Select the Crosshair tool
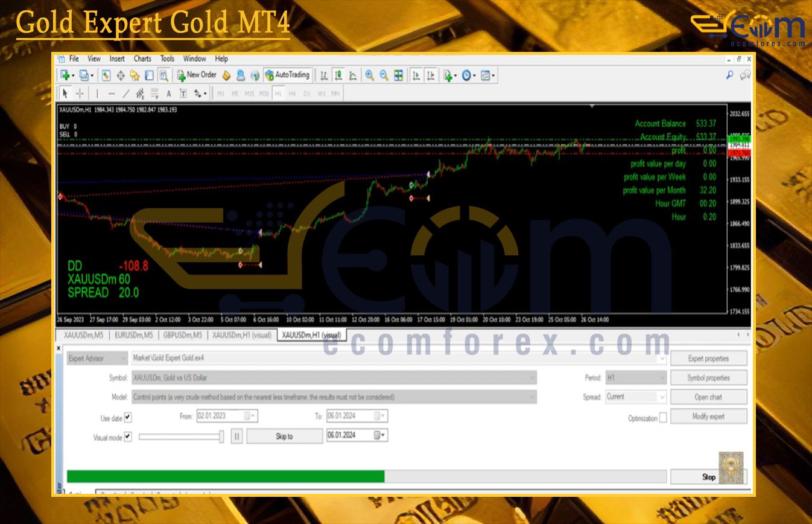Image resolution: width=812 pixels, height=524 pixels. 80,94
